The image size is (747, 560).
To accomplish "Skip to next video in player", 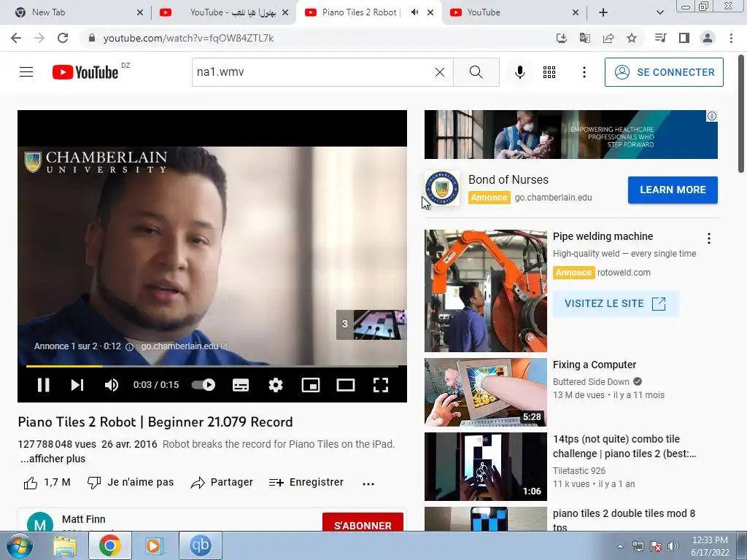I will click(x=77, y=385).
